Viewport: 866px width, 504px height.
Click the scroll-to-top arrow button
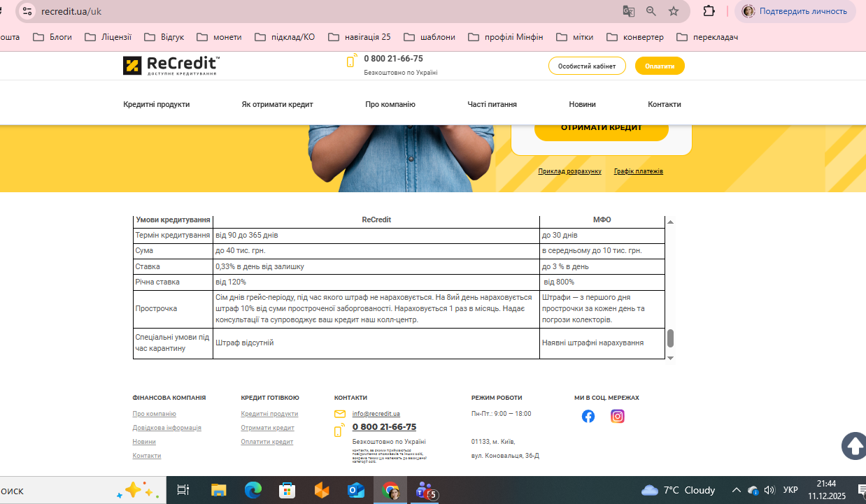pos(854,446)
